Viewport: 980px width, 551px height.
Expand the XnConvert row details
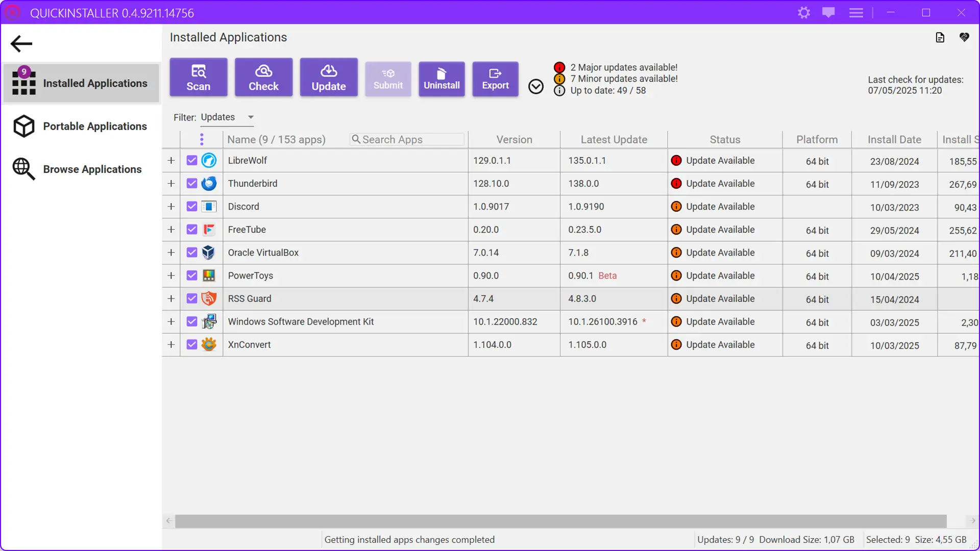coord(171,344)
